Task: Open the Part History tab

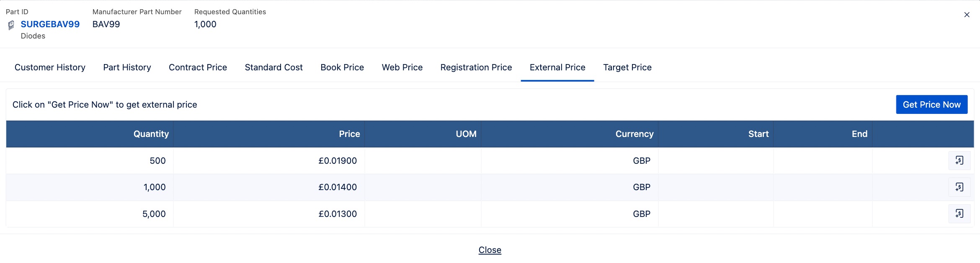Action: tap(127, 67)
